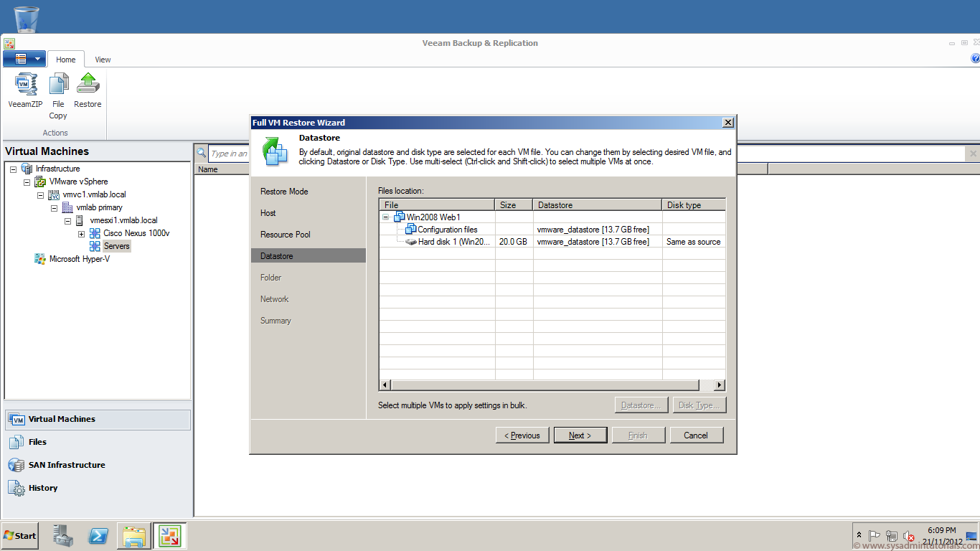
Task: Click the Size column header
Action: point(514,205)
